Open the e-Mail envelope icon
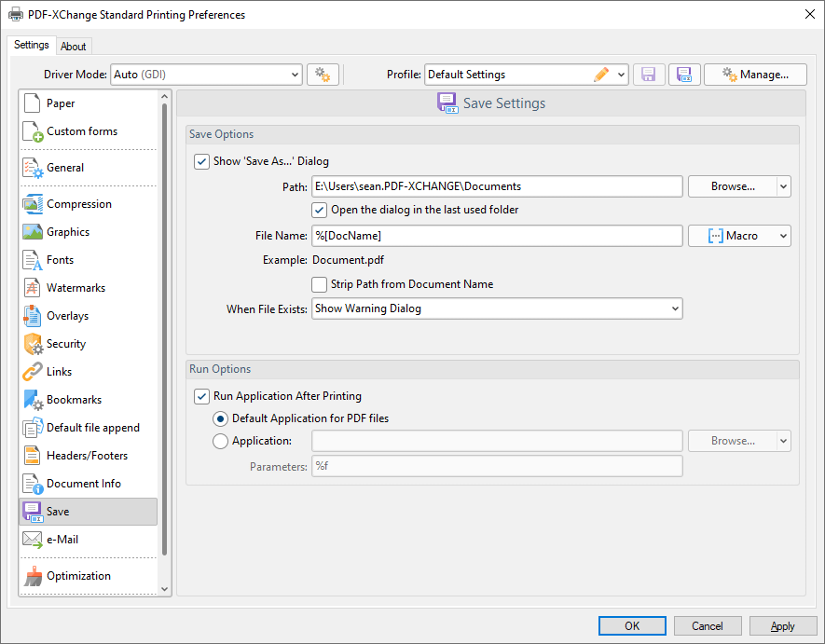This screenshot has height=644, width=825. pos(33,540)
